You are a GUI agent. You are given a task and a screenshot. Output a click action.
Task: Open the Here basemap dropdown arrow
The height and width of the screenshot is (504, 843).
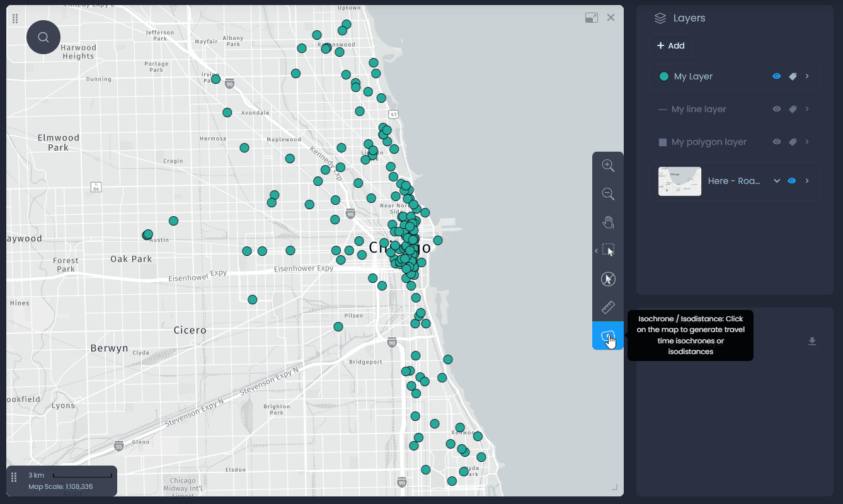(x=777, y=181)
